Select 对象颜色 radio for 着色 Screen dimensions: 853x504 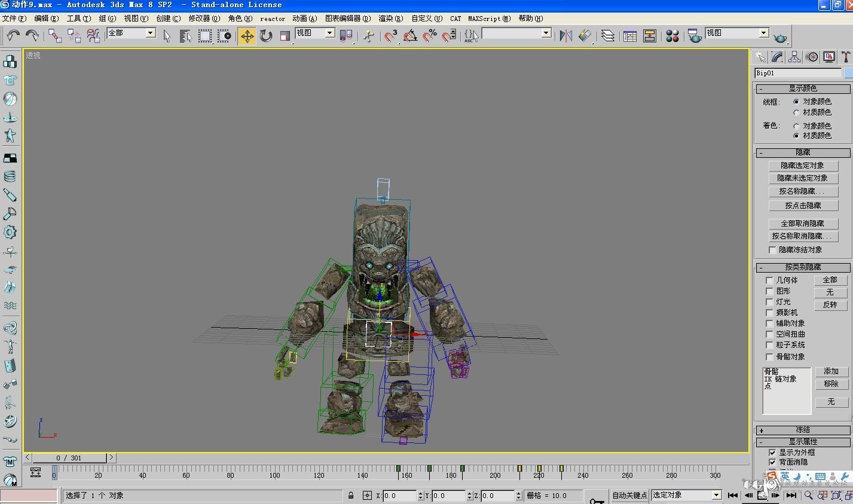click(796, 126)
